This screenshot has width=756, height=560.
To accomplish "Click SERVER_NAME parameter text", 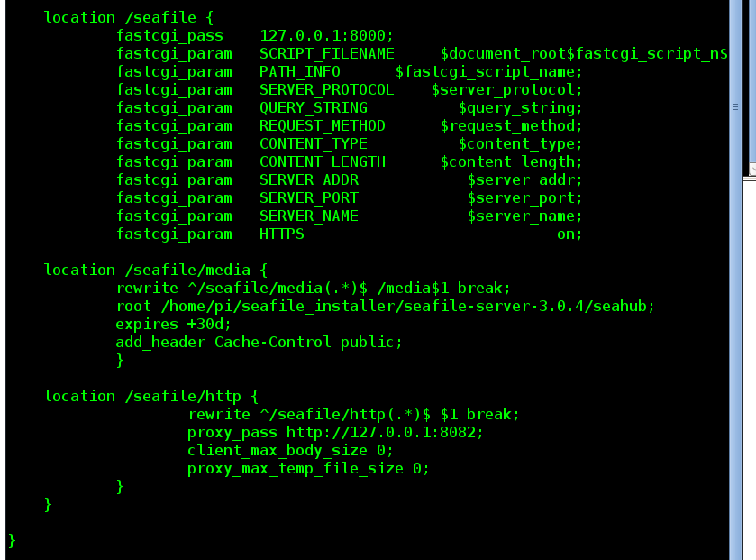I will click(x=309, y=216).
